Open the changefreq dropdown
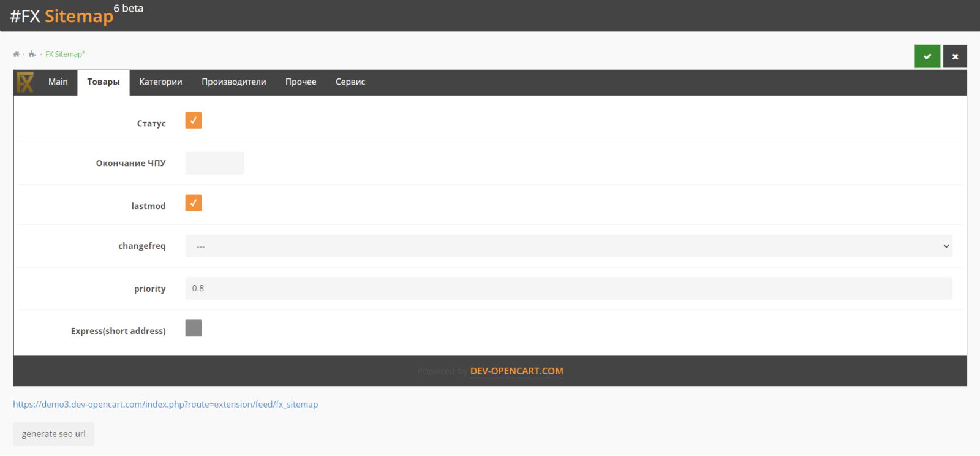This screenshot has width=980, height=456. click(568, 246)
